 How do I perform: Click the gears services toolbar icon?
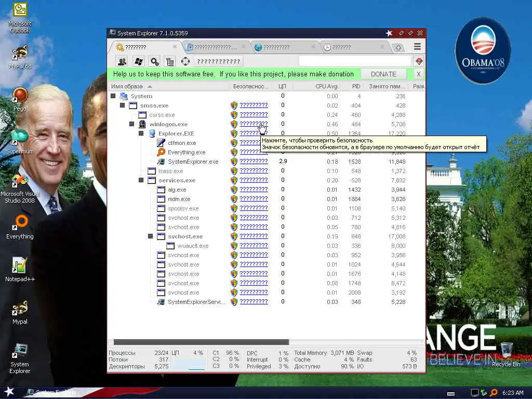tap(154, 61)
